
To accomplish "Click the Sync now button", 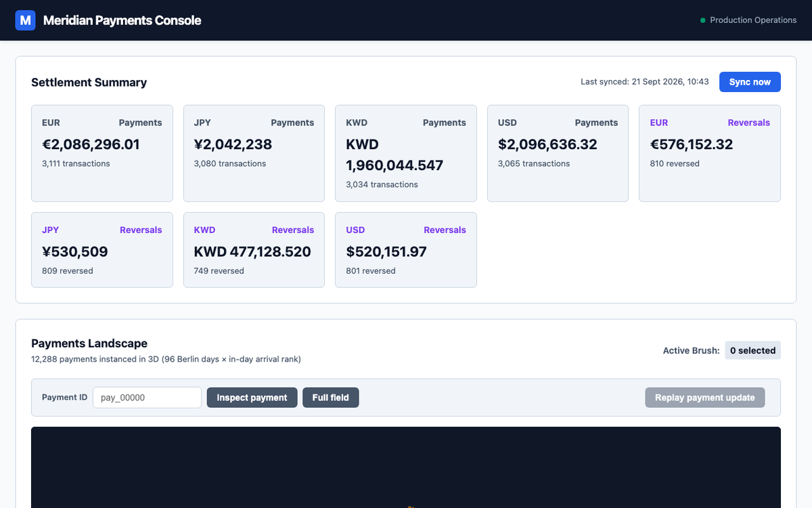I will (x=750, y=82).
